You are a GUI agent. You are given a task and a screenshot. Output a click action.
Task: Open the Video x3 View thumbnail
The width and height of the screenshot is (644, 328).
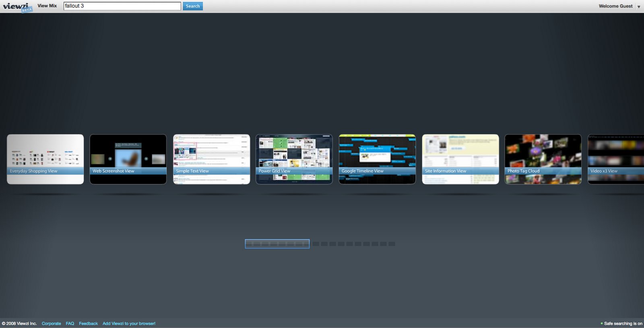coord(616,159)
